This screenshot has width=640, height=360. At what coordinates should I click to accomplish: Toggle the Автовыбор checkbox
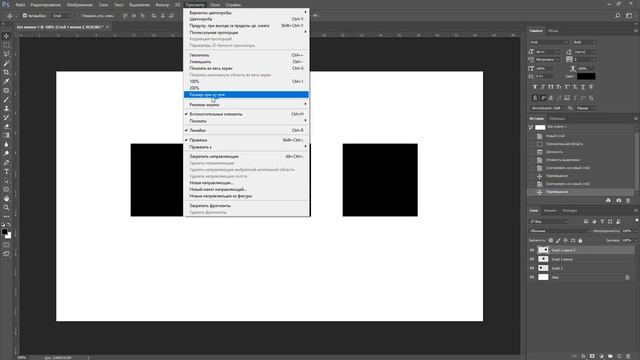[25, 16]
